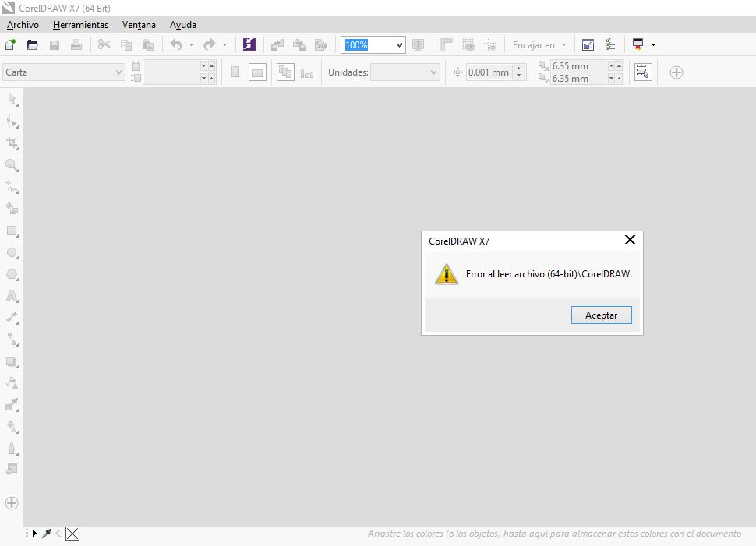Open the Ventana menu
Viewport: 756px width, 546px height.
[139, 25]
